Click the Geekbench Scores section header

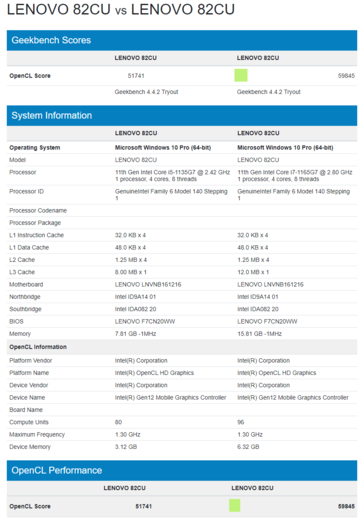(182, 40)
